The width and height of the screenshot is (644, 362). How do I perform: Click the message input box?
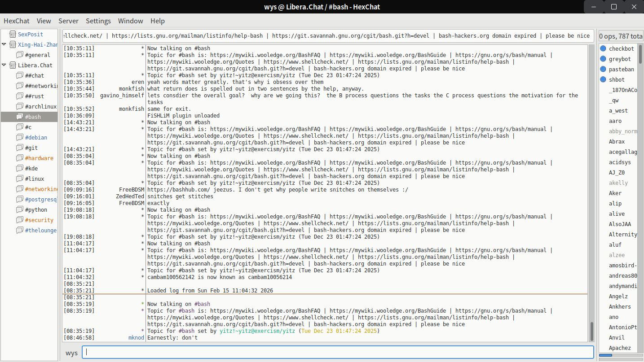click(x=337, y=353)
